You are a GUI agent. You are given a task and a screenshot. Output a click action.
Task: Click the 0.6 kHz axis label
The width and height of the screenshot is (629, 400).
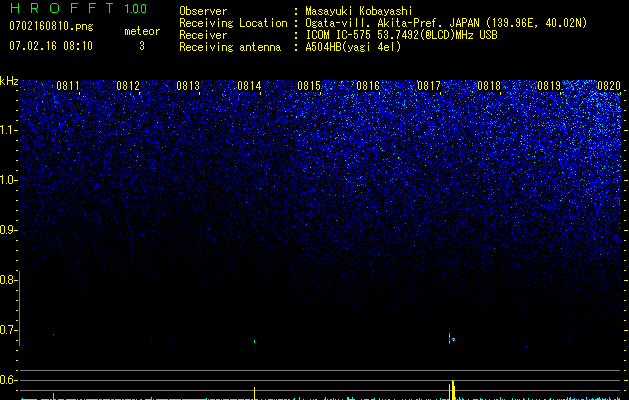8,380
